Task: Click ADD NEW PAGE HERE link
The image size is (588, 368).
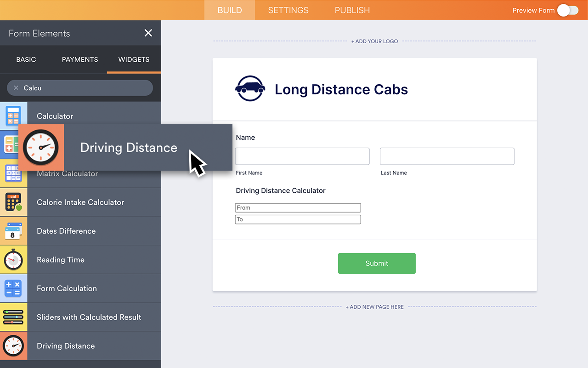Action: tap(374, 307)
